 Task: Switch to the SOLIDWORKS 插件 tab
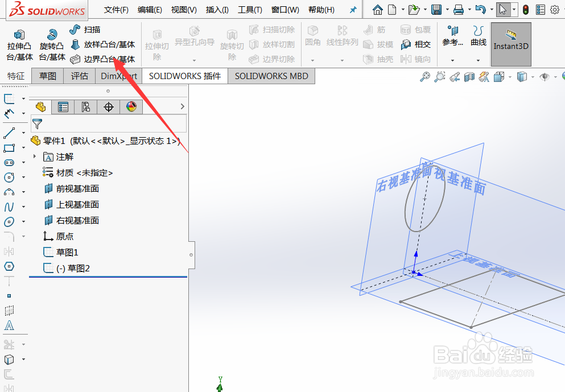pyautogui.click(x=185, y=76)
